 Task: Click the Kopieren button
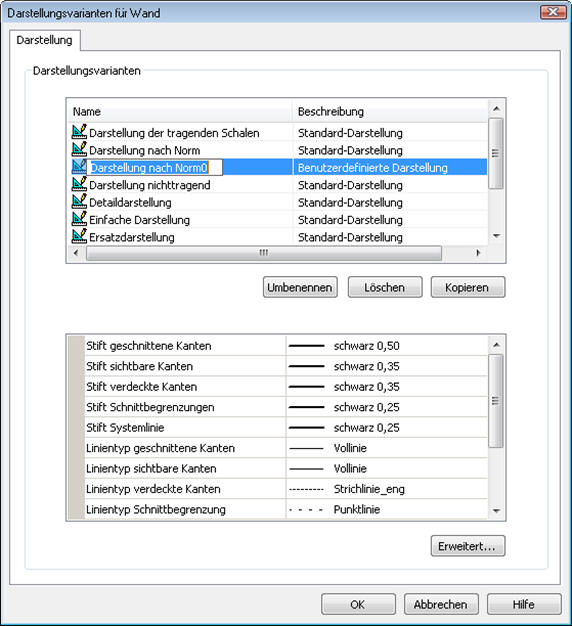pos(468,287)
